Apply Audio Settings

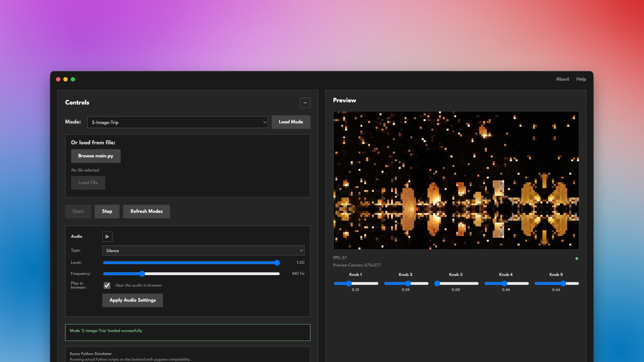tap(132, 300)
